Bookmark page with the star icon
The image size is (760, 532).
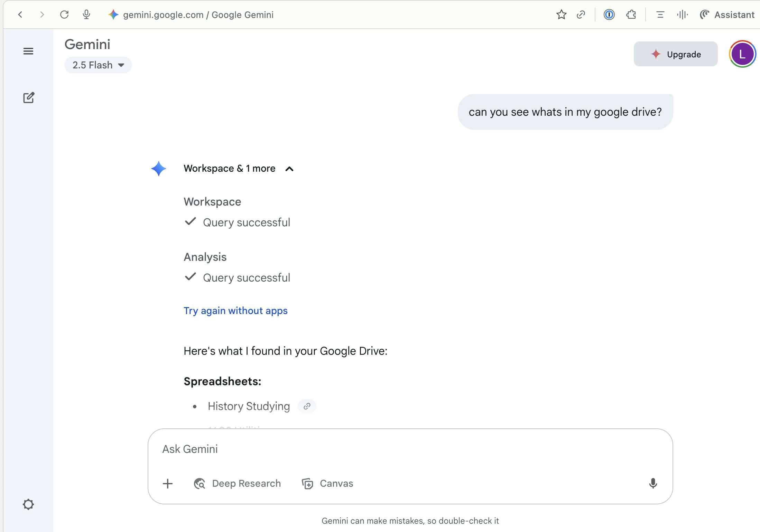pos(561,15)
